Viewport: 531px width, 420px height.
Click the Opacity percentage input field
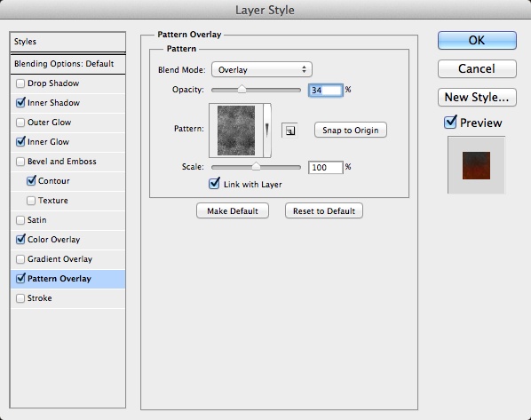click(x=326, y=90)
